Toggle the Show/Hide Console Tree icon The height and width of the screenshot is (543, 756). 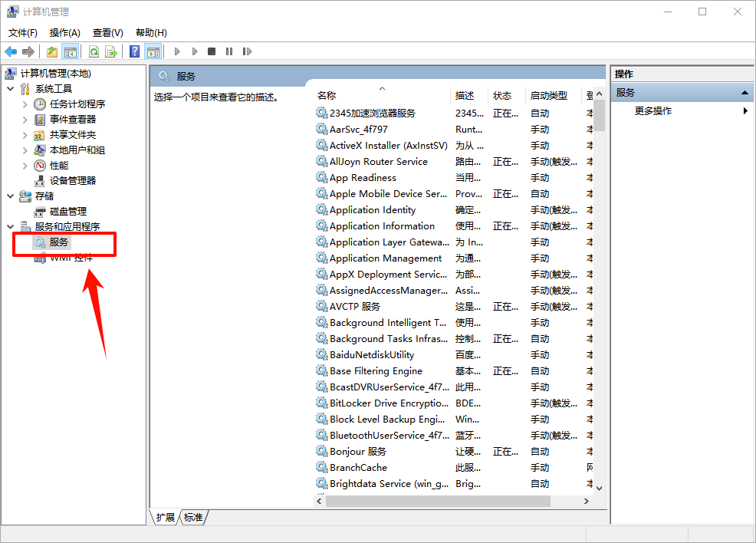point(71,51)
